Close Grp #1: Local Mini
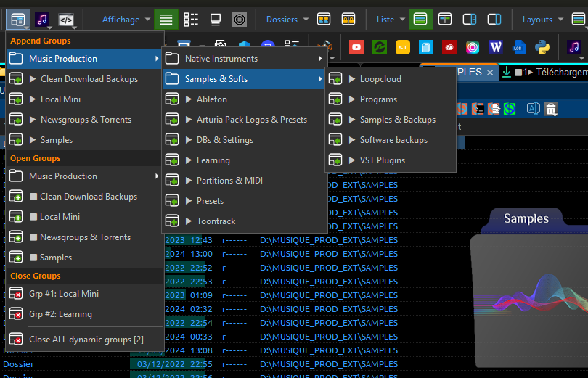This screenshot has height=378, width=588. click(x=85, y=294)
